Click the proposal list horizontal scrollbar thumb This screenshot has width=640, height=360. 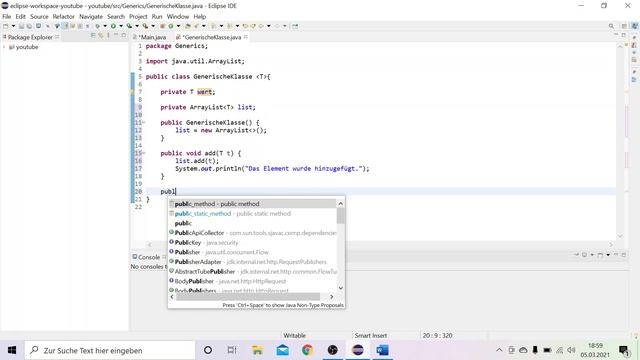[x=248, y=297]
